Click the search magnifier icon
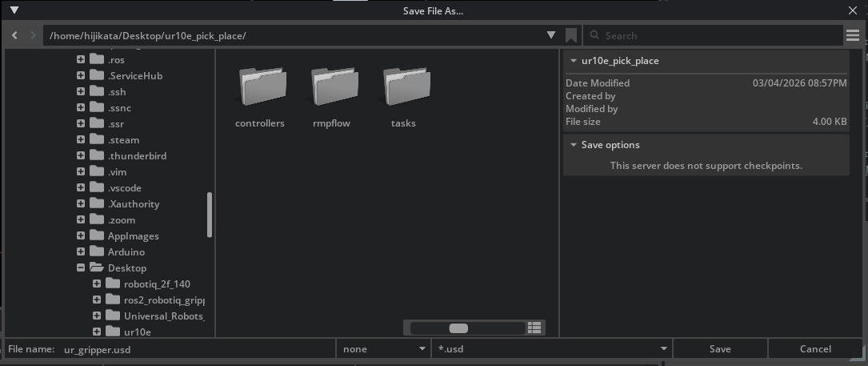This screenshot has width=868, height=366. (594, 35)
